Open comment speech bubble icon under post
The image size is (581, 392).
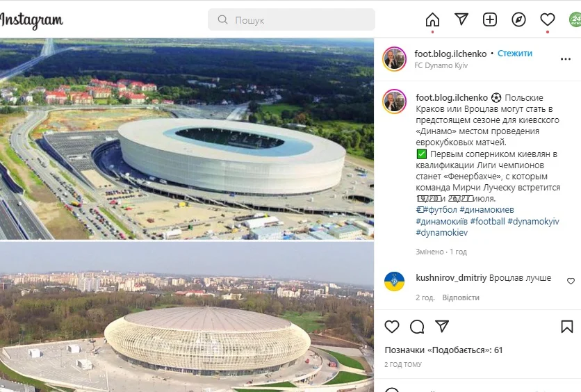pos(417,327)
